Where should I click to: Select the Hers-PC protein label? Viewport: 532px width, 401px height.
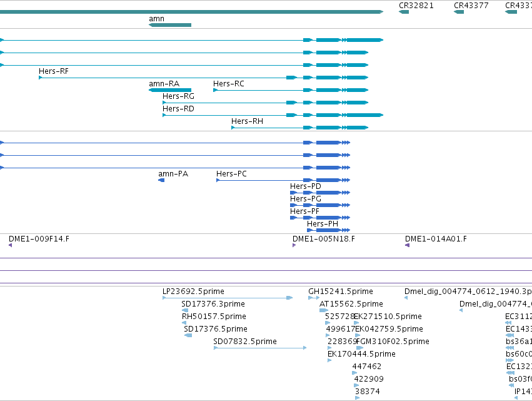coord(231,174)
